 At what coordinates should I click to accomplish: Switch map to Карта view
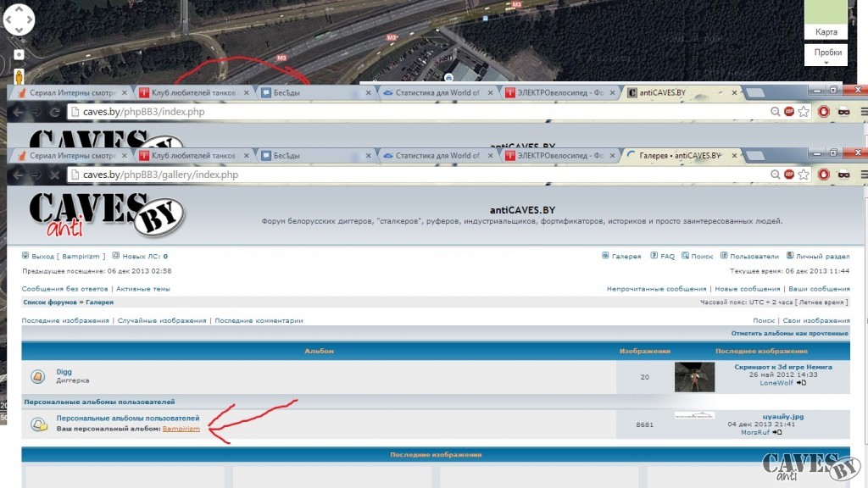[826, 32]
